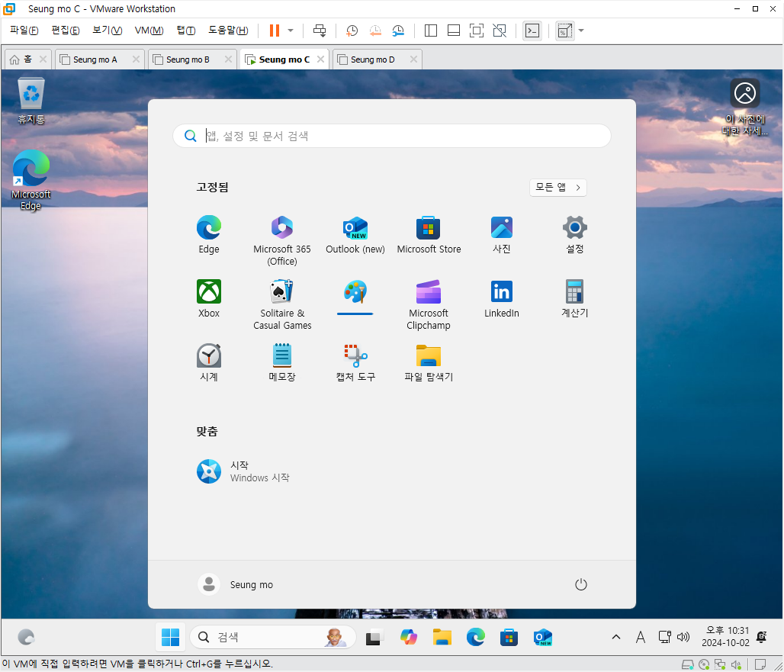The height and width of the screenshot is (672, 784).
Task: Take a snapshot of this virtual machine
Action: 352,31
